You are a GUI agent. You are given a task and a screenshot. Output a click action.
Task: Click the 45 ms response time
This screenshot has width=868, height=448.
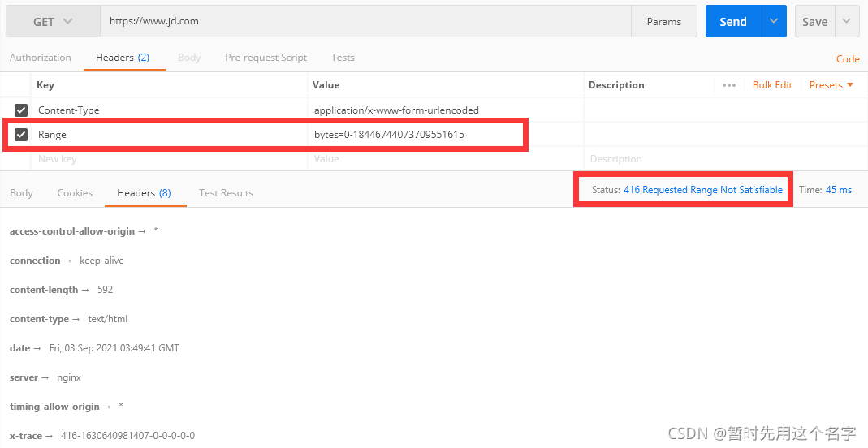(x=839, y=190)
